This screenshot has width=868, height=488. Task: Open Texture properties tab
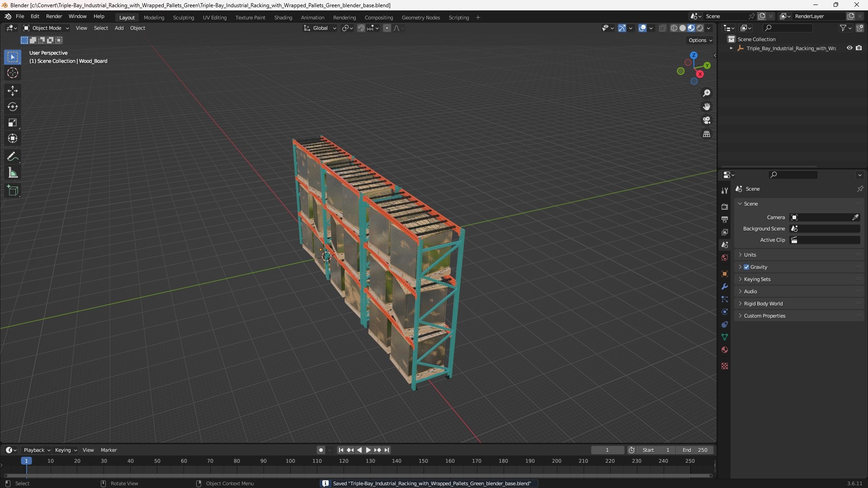(x=725, y=366)
